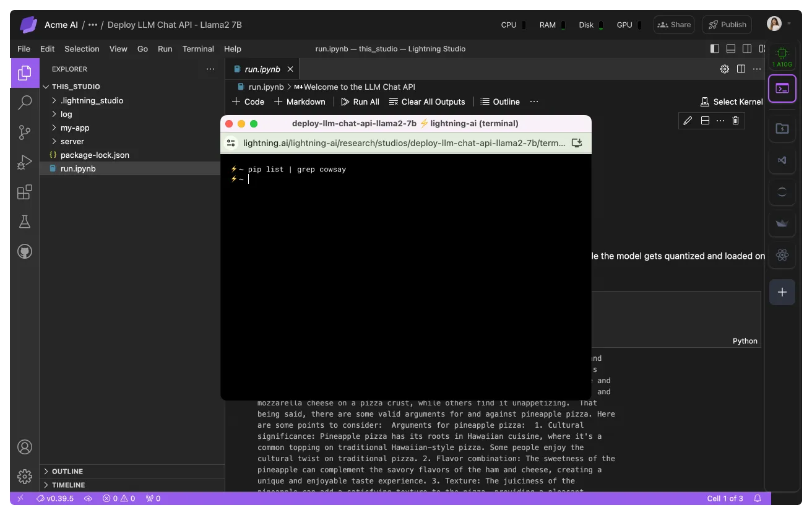Viewport: 812px width, 515px height.
Task: Open site info icon in terminal address bar
Action: (x=231, y=143)
